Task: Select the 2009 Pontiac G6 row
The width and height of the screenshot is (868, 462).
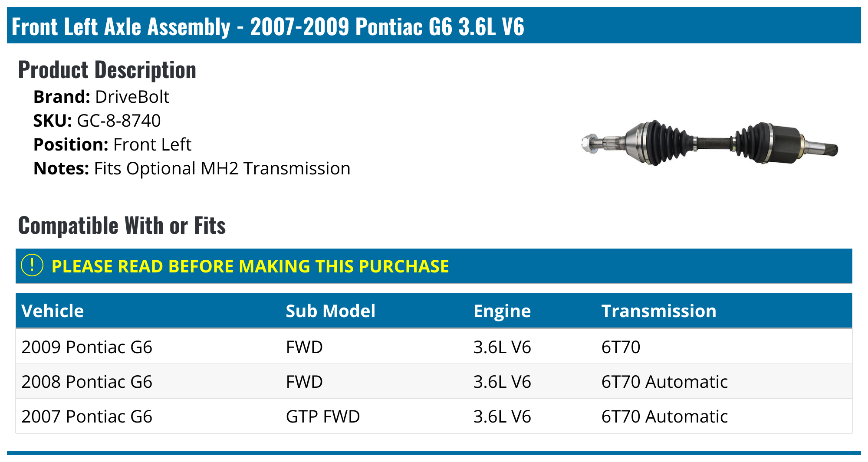Action: click(x=87, y=347)
